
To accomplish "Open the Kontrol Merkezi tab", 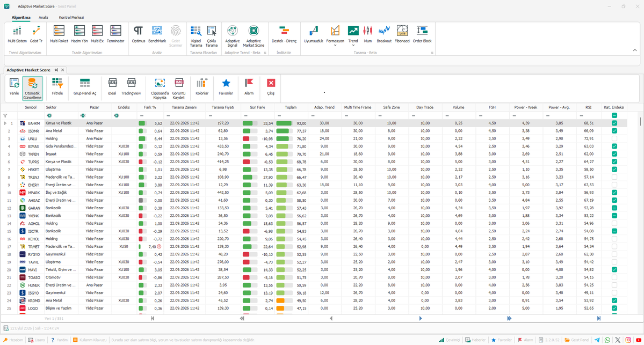I will pyautogui.click(x=71, y=18).
